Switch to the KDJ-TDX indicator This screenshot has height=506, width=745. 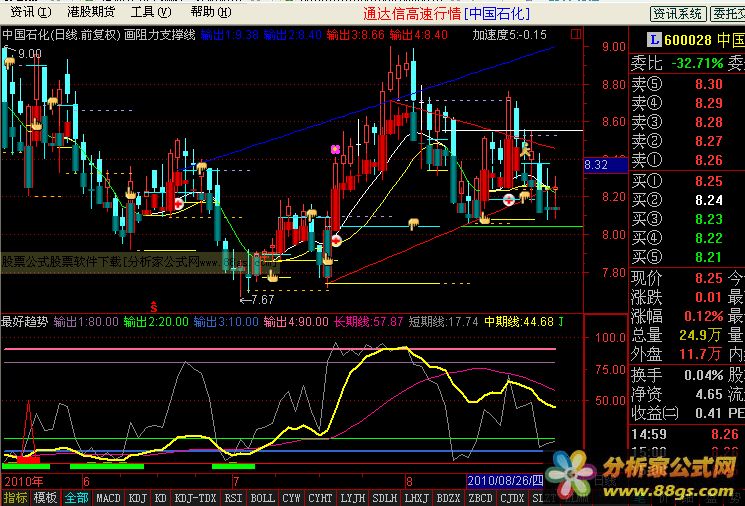tap(195, 498)
